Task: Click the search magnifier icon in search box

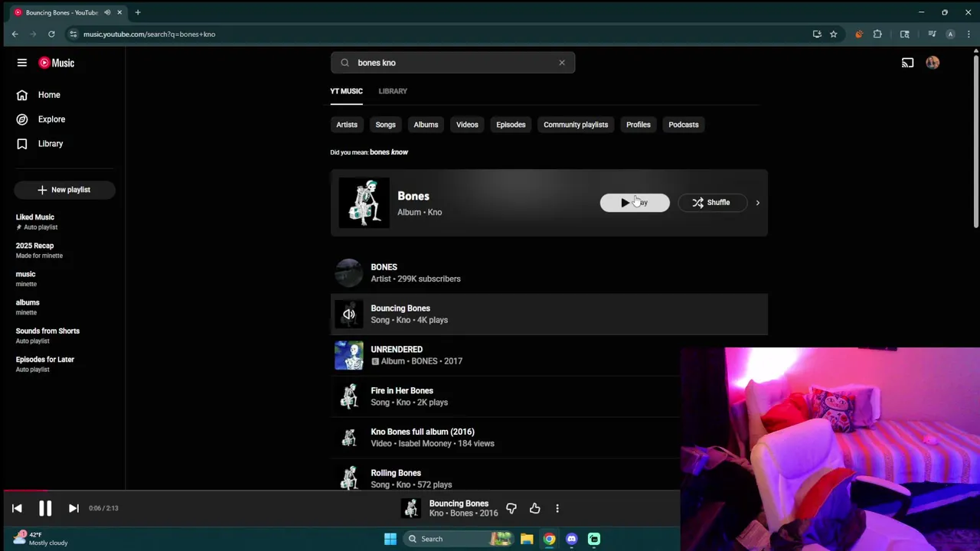Action: (345, 63)
